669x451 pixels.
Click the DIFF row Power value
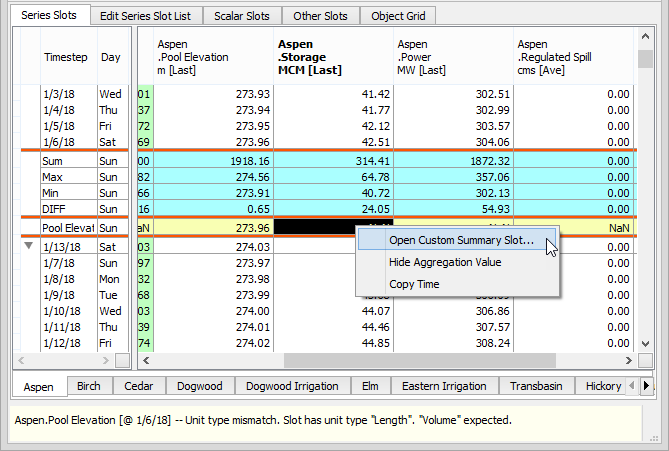click(x=454, y=208)
